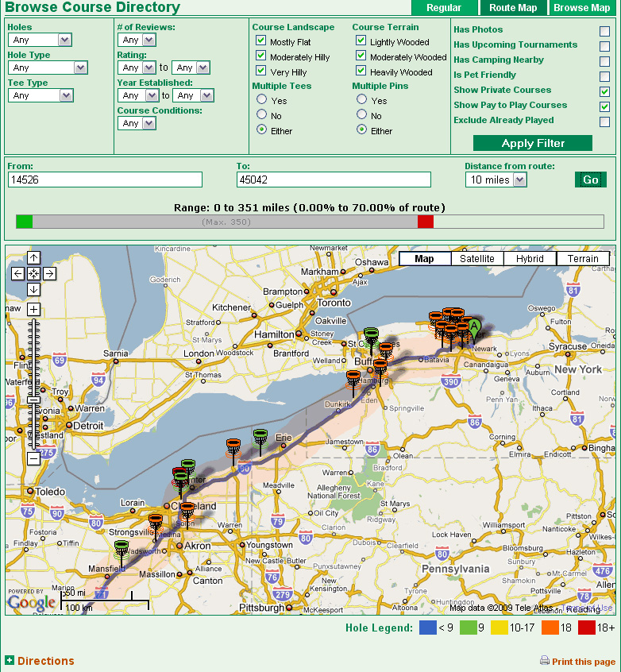The width and height of the screenshot is (621, 672).
Task: Click the map pan up arrow
Action: point(33,258)
